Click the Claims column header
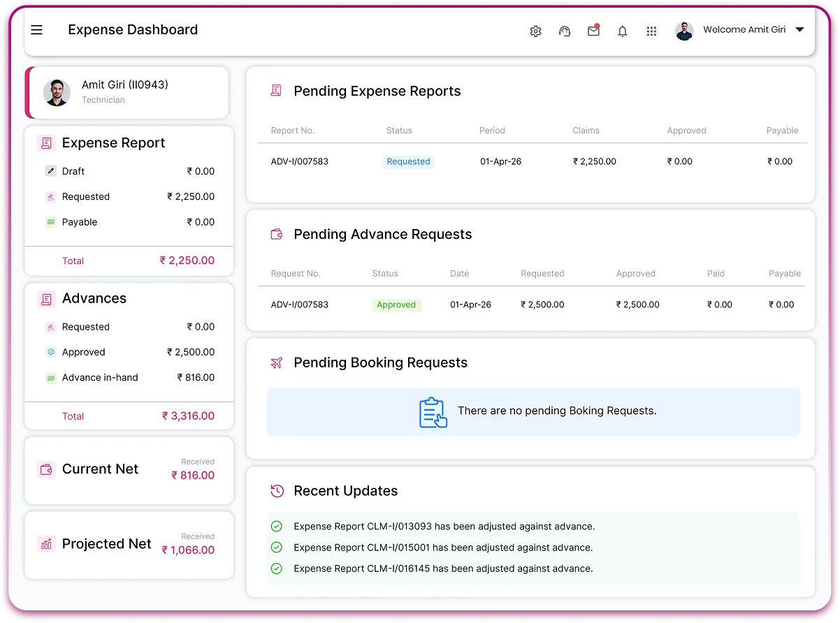Viewport: 840px width, 623px height. tap(586, 131)
